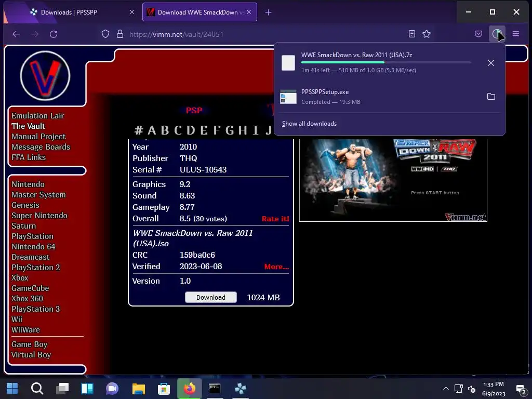Click the serial number ULUS-10543
Viewport: 532px width, 399px height.
click(203, 170)
